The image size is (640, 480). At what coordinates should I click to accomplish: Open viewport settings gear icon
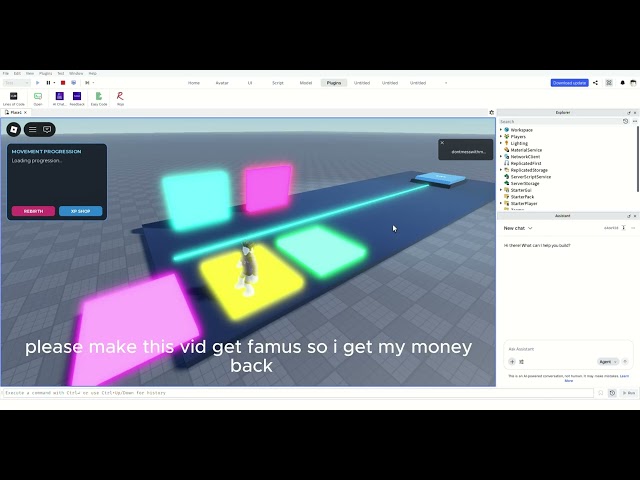(491, 113)
